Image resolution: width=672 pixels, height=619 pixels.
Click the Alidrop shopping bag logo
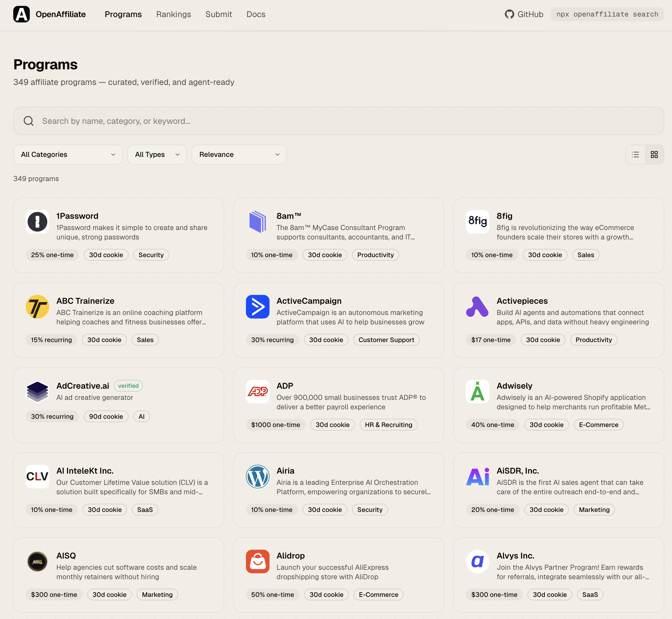point(257,561)
